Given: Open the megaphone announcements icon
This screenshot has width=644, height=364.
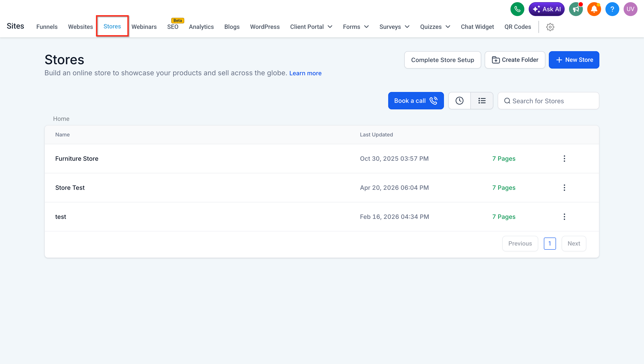Looking at the screenshot, I should pos(576,9).
